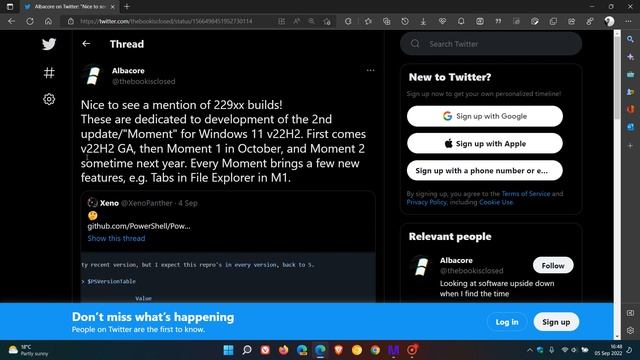640x360 pixels.
Task: Click the zoom magnifier in the address bar
Action: [x=311, y=21]
